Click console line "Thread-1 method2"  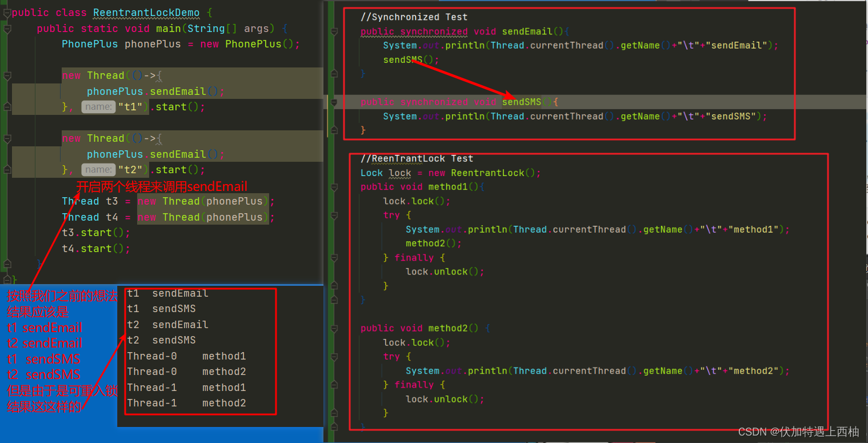[x=186, y=403]
